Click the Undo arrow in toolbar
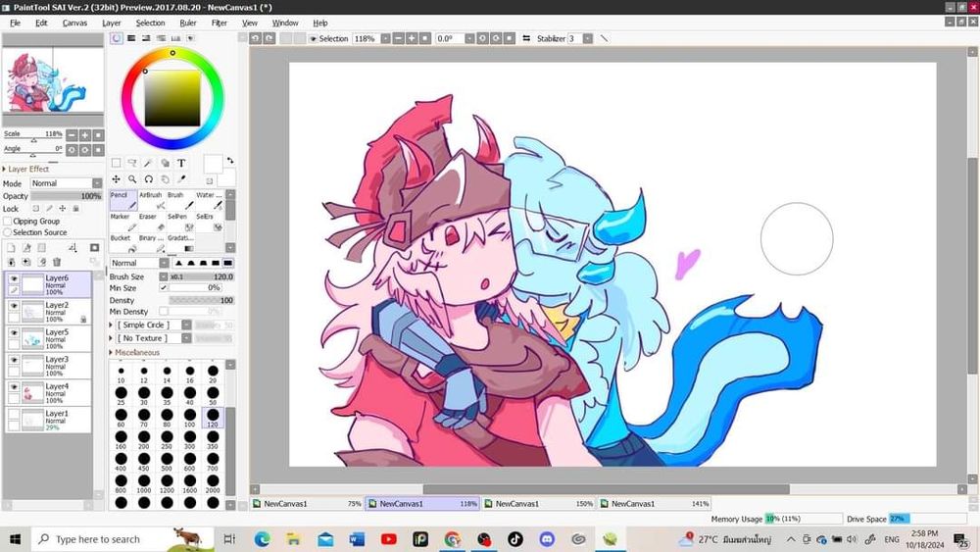Image resolution: width=980 pixels, height=552 pixels. 256,39
